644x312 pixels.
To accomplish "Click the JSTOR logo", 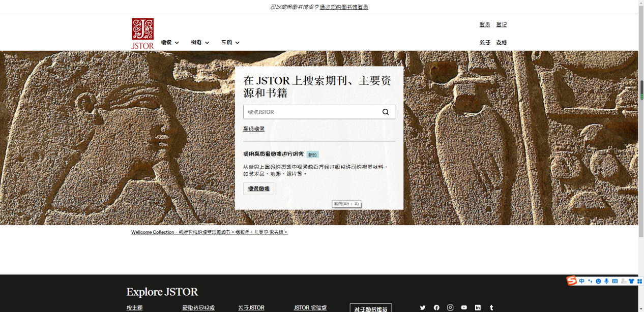I will click(x=142, y=34).
